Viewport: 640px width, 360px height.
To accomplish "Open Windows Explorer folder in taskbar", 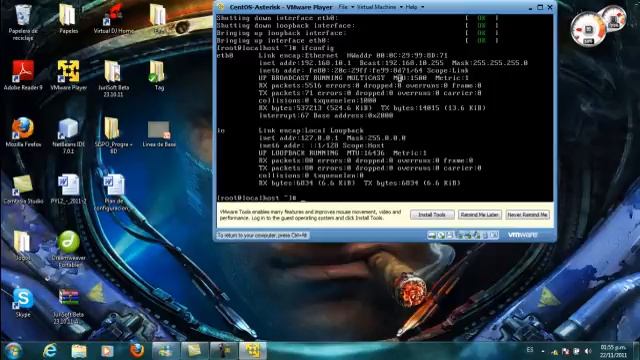I will (x=79, y=351).
